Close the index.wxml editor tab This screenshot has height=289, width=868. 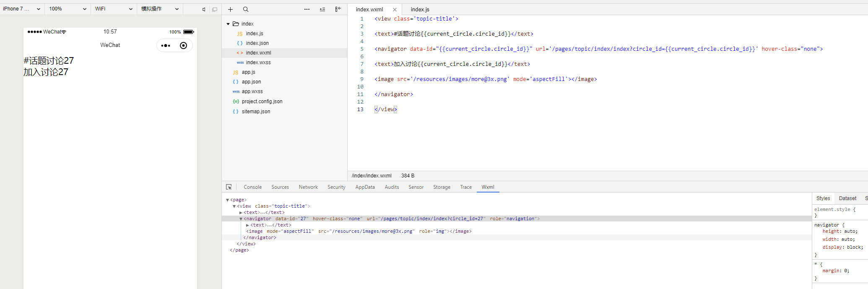(x=395, y=10)
